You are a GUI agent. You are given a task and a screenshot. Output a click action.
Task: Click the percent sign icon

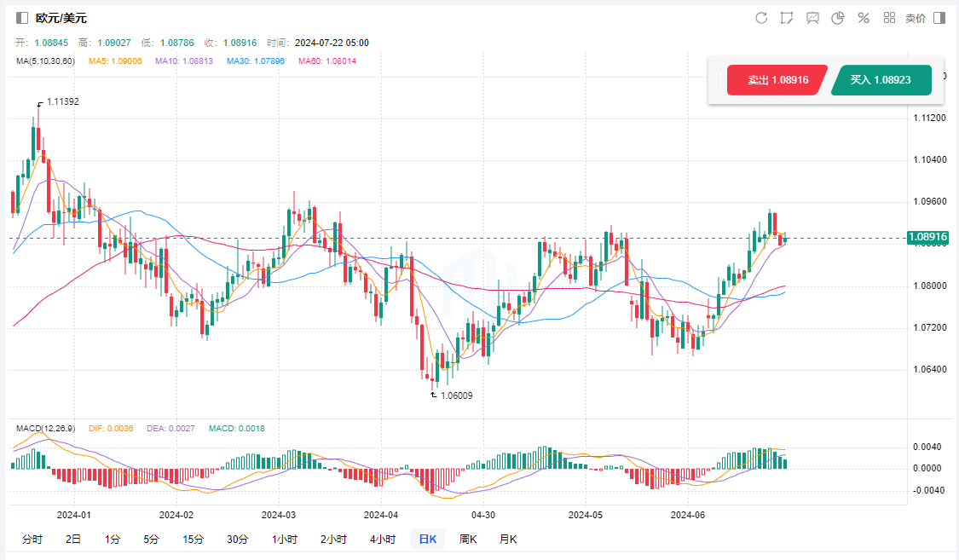coord(864,18)
